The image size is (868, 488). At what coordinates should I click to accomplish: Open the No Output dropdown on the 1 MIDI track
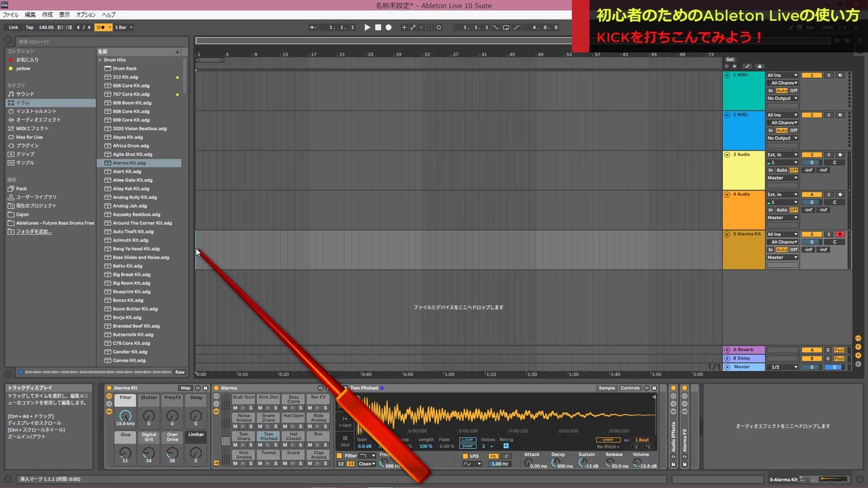(x=783, y=98)
